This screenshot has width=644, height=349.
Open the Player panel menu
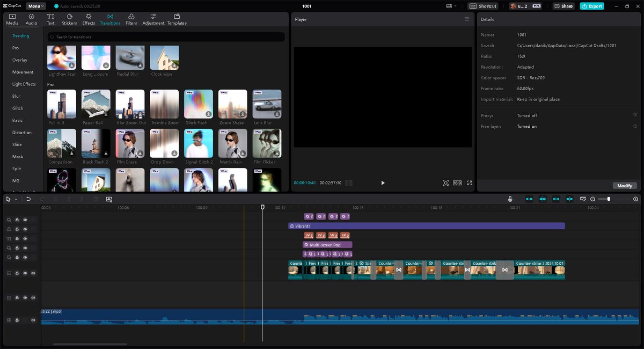pyautogui.click(x=466, y=19)
